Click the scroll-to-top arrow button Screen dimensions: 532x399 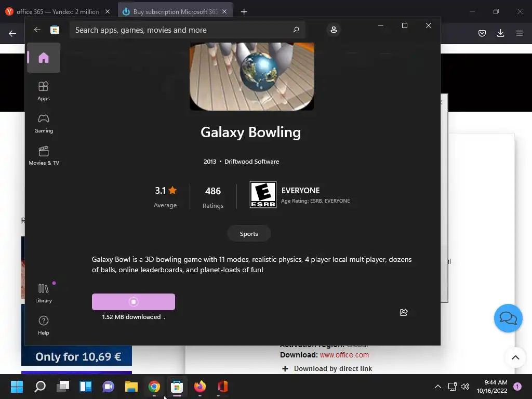[515, 357]
